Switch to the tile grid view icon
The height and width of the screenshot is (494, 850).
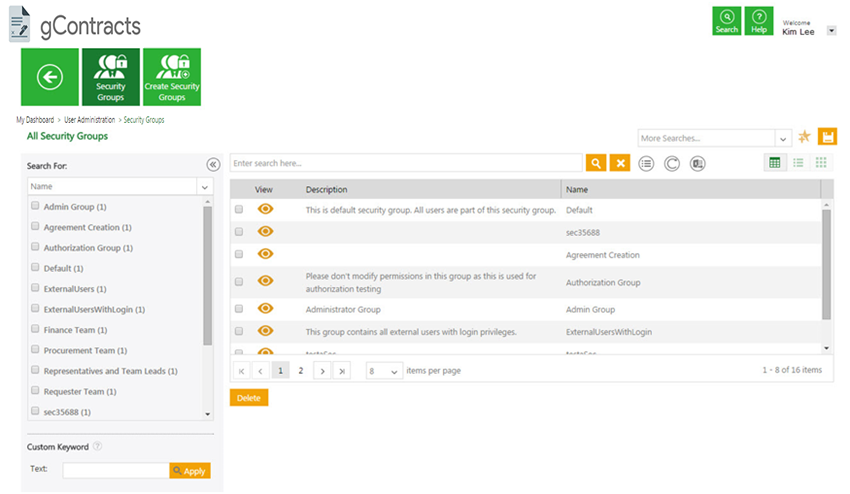(821, 163)
